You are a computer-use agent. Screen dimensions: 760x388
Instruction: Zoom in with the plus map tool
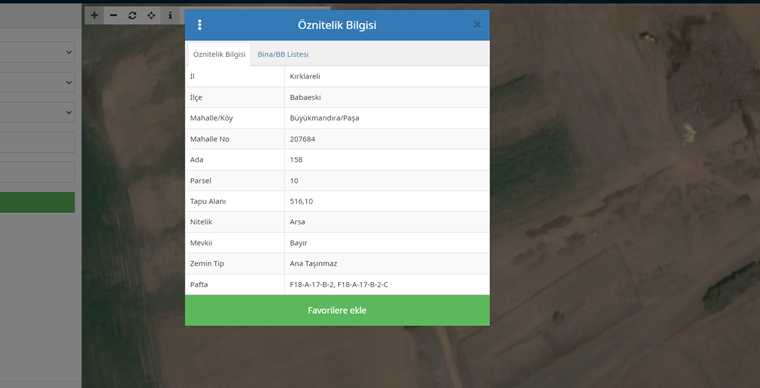[x=94, y=16]
